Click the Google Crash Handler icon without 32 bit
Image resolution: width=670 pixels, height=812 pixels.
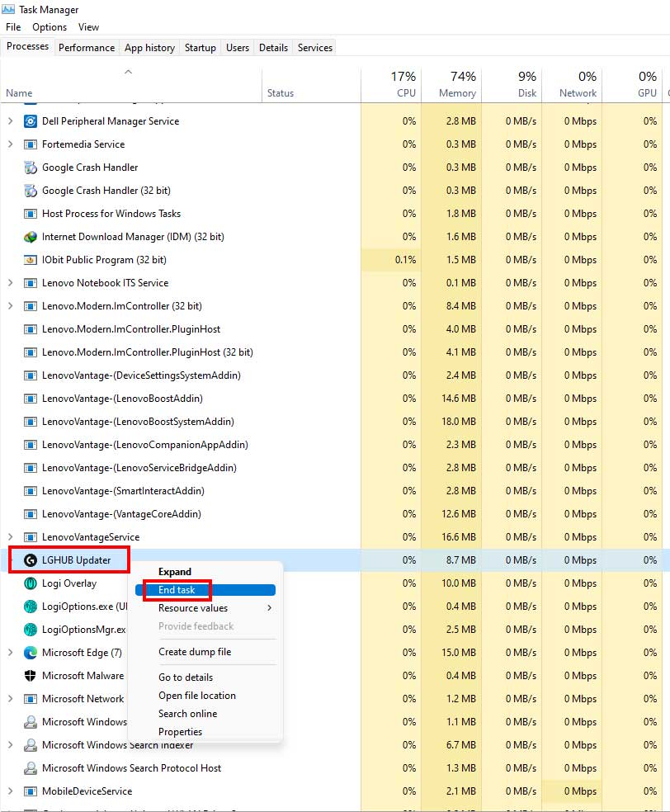click(x=31, y=168)
